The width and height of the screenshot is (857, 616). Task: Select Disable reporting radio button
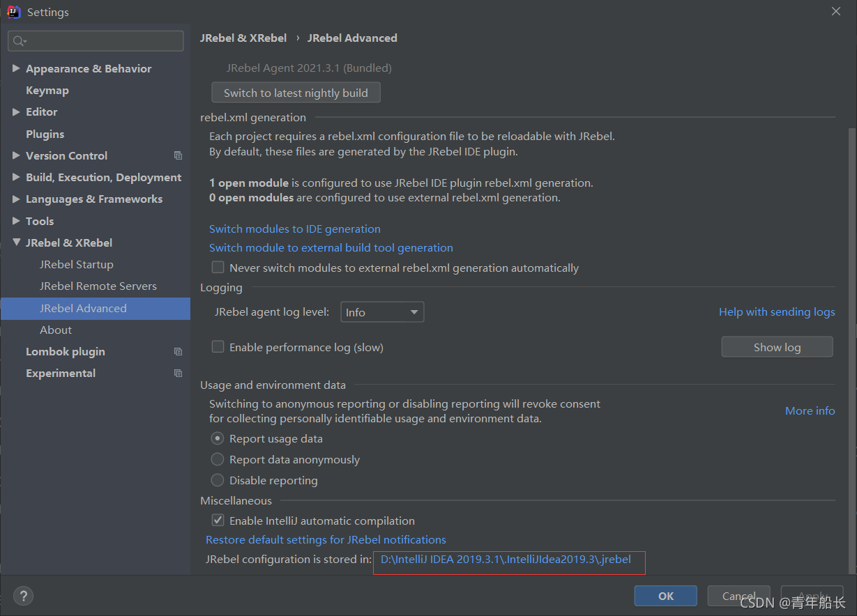coord(218,480)
